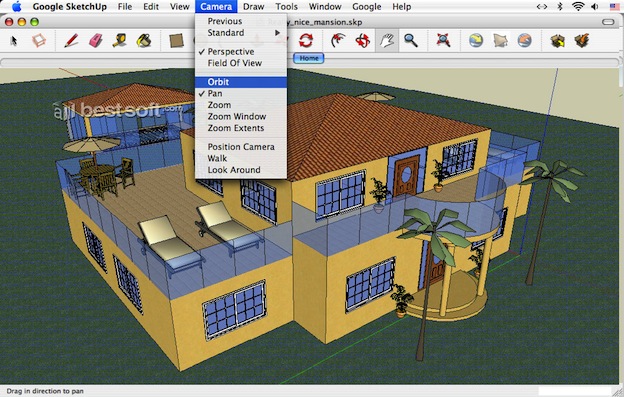The height and width of the screenshot is (397, 624).
Task: Open the volume control icon
Action: tap(595, 6)
